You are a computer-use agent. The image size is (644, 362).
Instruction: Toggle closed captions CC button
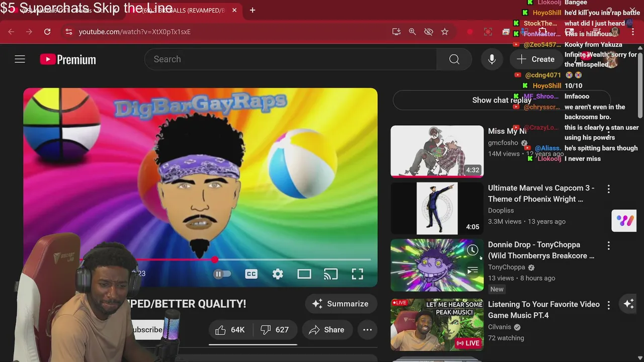251,274
